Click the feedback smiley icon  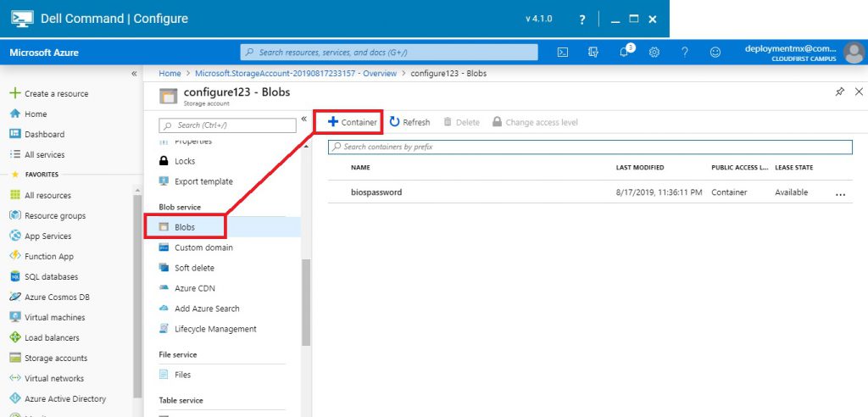coord(715,53)
